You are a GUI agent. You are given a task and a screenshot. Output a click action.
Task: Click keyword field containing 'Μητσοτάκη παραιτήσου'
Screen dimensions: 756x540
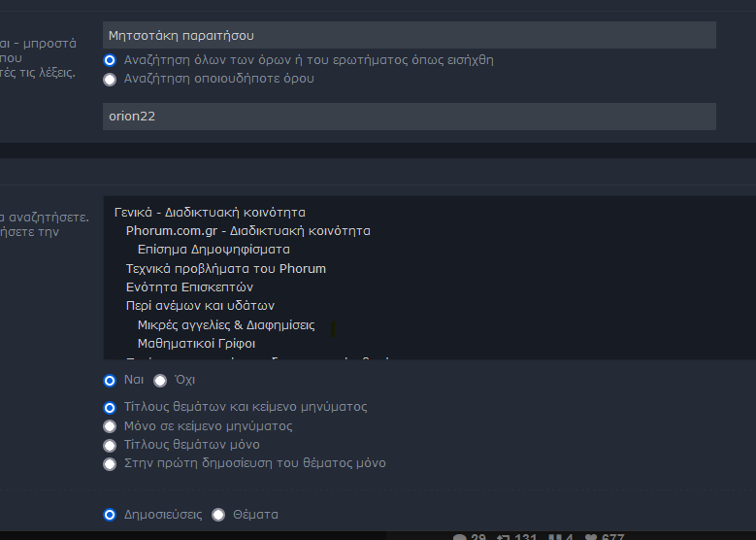[410, 35]
